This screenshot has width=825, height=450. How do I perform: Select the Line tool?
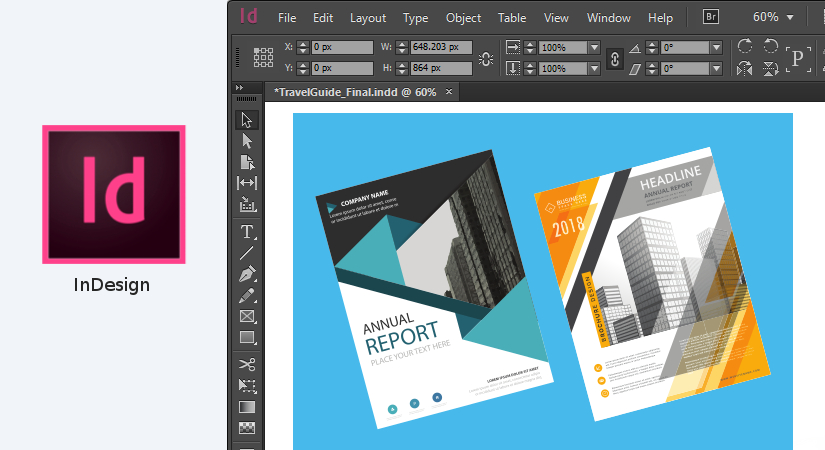point(247,252)
